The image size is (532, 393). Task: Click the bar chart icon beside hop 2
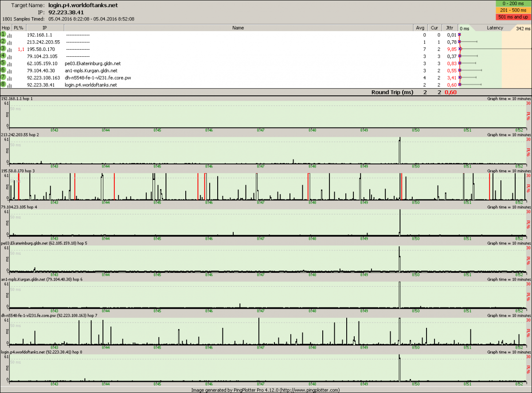click(9, 42)
